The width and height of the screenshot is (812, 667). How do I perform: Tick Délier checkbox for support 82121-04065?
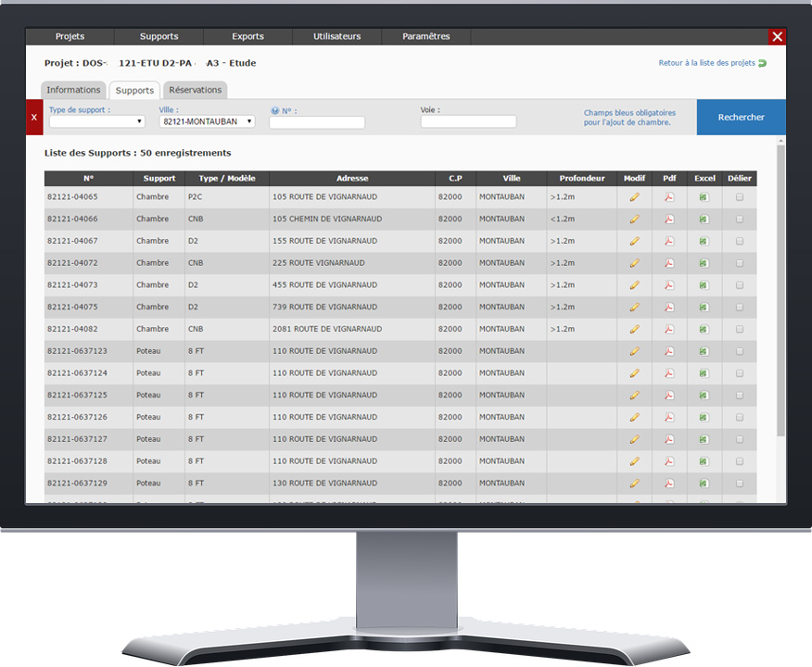point(740,197)
